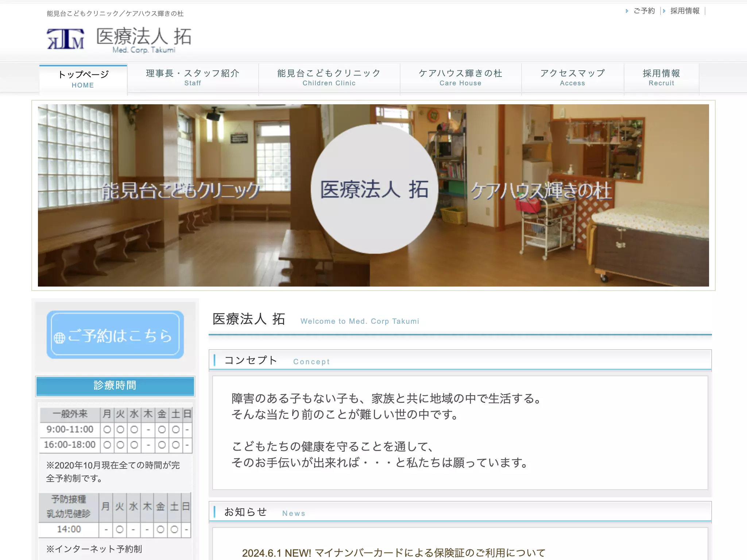The height and width of the screenshot is (560, 747).
Task: Open the 採用情報 Recruit menu item
Action: pos(661,78)
